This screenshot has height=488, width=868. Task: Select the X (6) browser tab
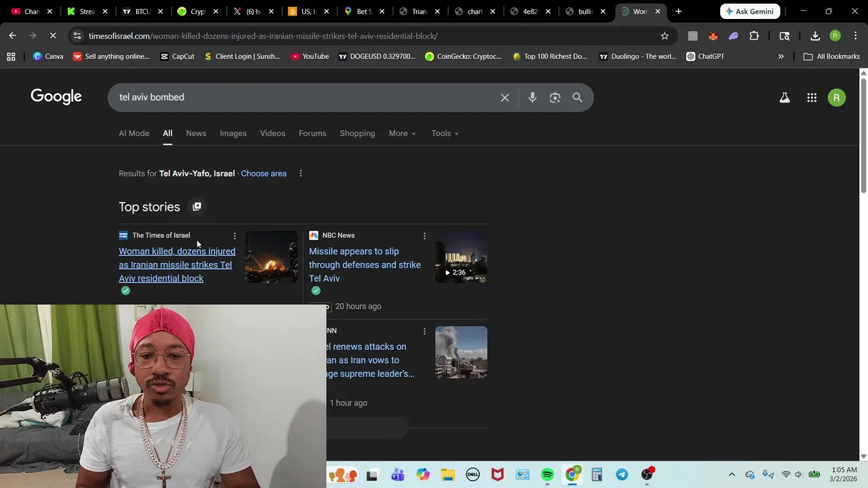[x=254, y=12]
